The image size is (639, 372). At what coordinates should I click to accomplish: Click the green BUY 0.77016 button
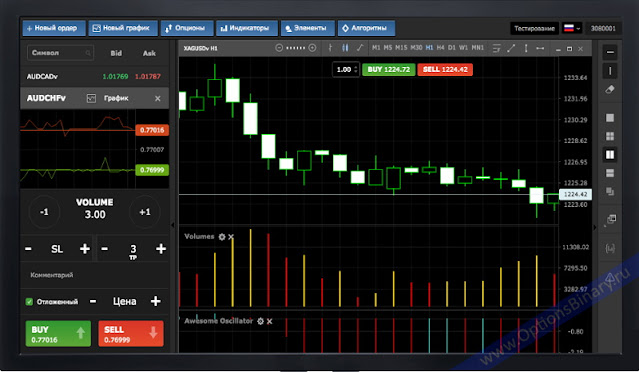point(58,334)
